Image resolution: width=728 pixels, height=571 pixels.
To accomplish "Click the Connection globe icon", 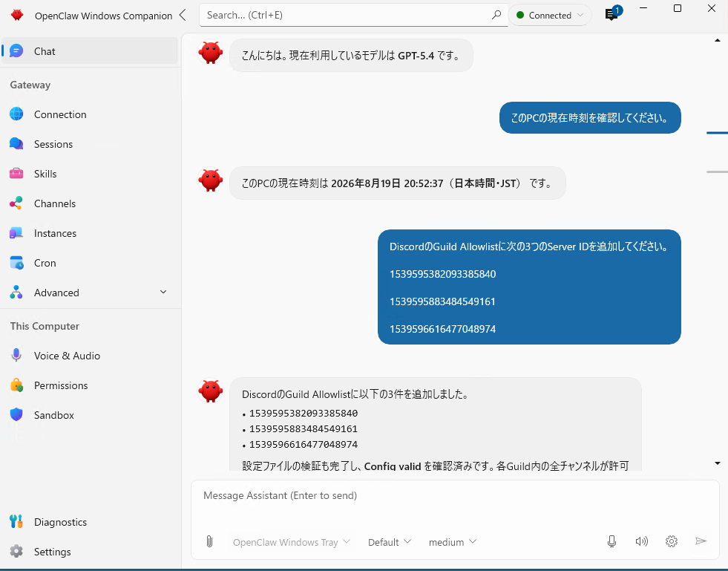I will pyautogui.click(x=16, y=114).
